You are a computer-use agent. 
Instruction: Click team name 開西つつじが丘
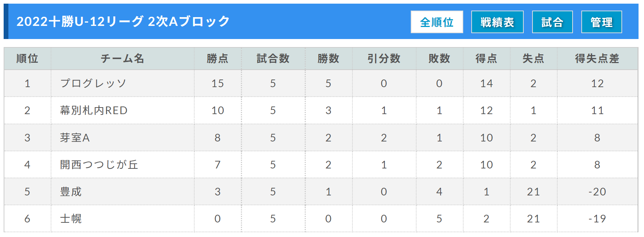pyautogui.click(x=99, y=164)
